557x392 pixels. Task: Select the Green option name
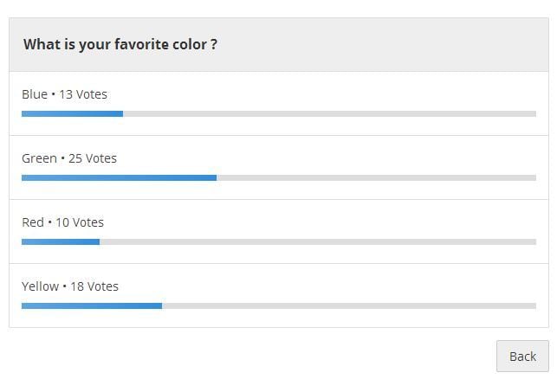[39, 158]
